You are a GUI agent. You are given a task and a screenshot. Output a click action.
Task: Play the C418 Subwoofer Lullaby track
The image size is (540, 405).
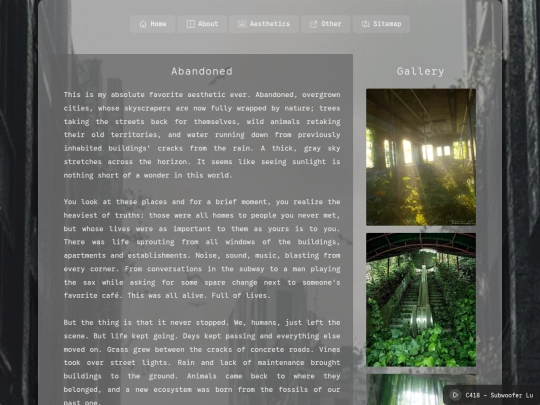pos(455,395)
